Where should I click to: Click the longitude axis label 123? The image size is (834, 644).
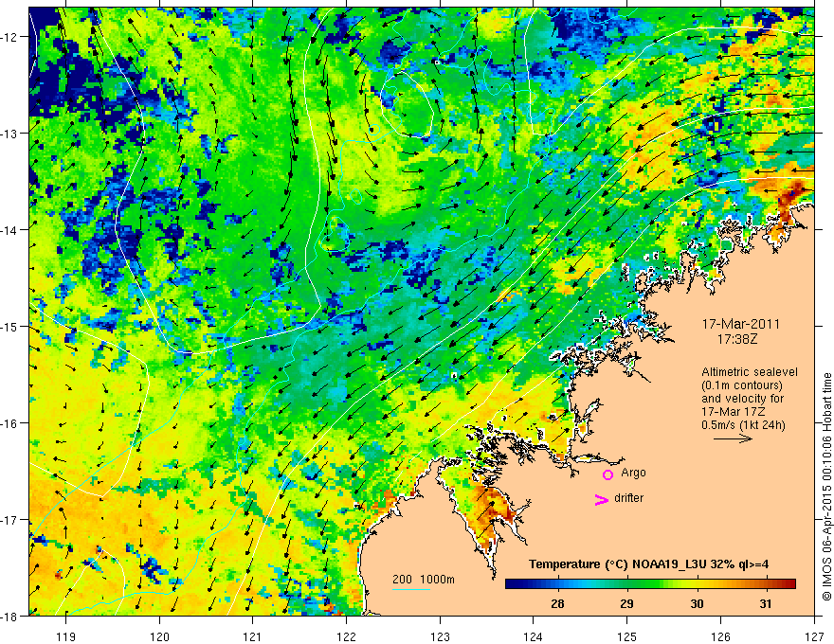tap(440, 636)
